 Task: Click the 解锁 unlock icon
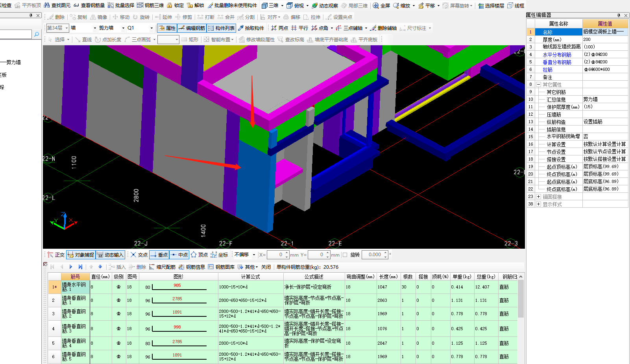pos(196,6)
